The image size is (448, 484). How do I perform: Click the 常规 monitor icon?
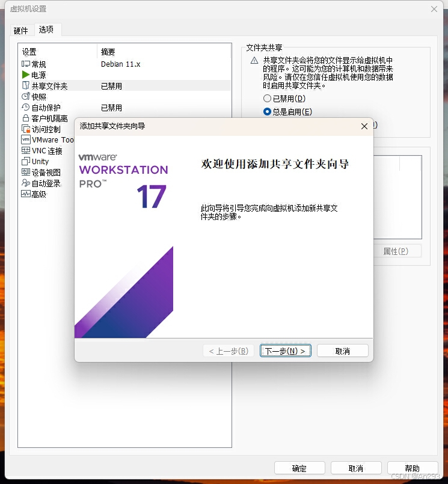(26, 64)
